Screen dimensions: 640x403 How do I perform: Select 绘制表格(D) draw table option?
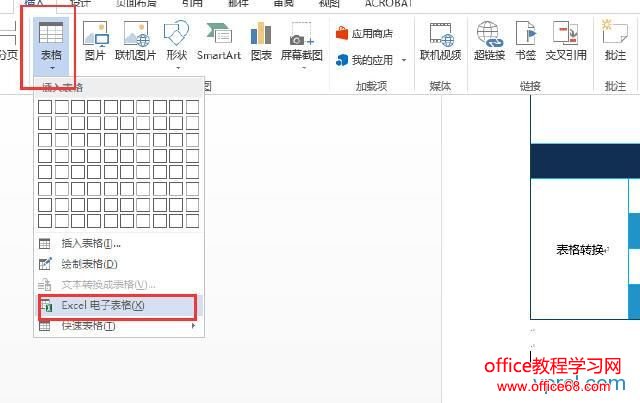click(x=118, y=264)
